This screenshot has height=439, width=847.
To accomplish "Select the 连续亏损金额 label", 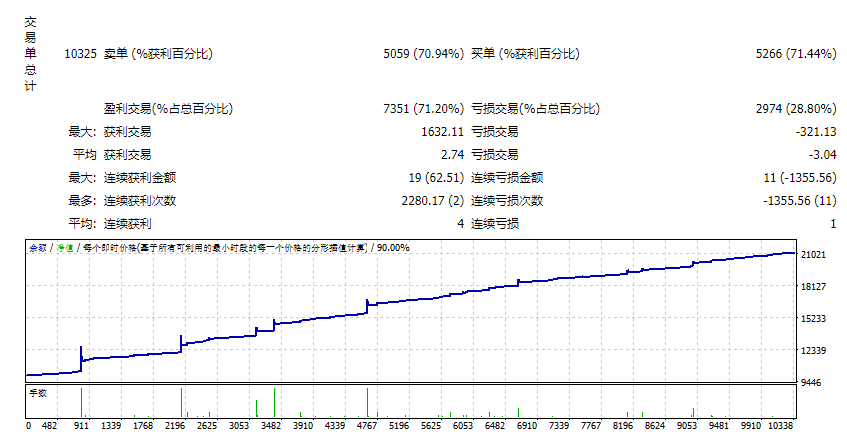I will (507, 178).
